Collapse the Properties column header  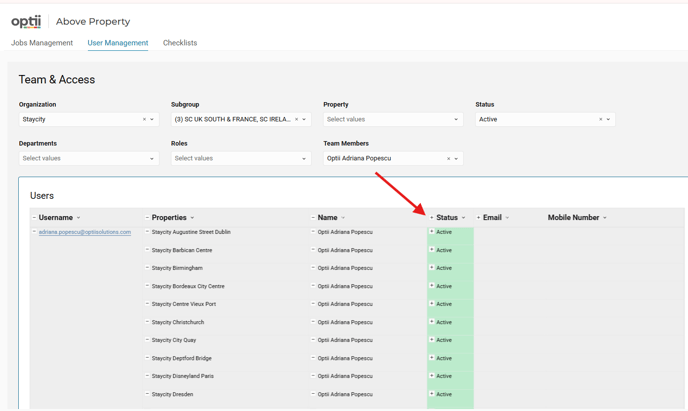coord(147,218)
